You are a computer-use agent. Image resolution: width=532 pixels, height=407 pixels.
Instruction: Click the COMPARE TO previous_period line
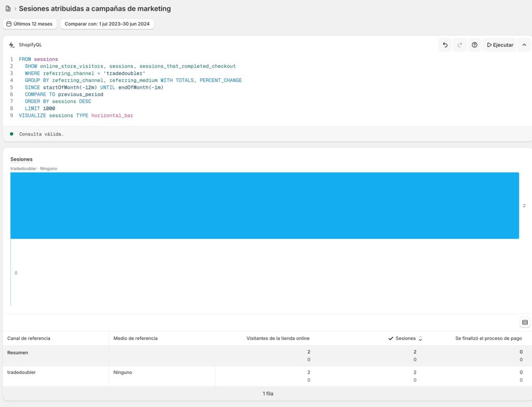64,94
